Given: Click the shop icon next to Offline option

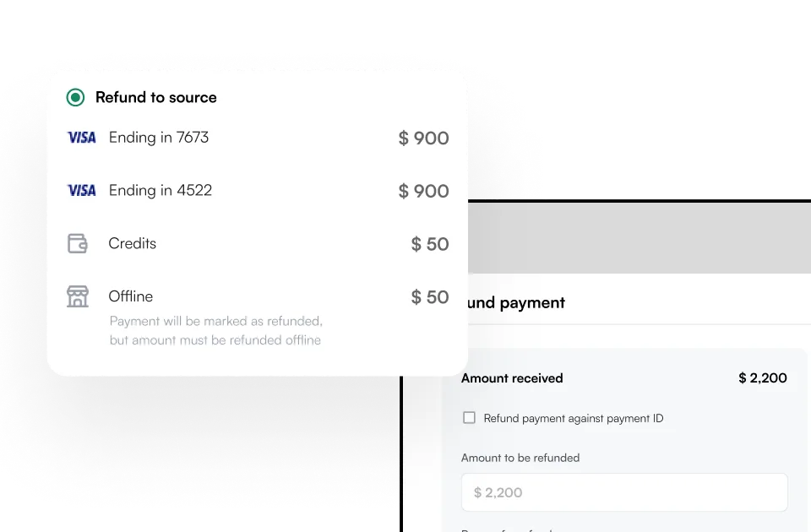Looking at the screenshot, I should 78,296.
